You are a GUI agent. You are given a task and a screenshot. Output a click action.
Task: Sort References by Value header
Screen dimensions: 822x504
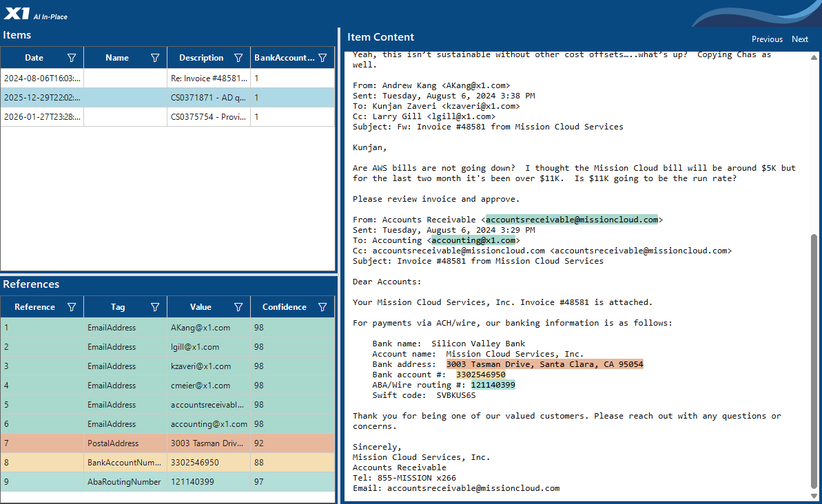201,307
